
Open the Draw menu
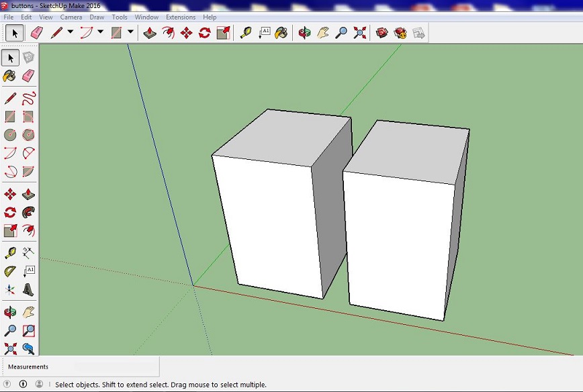97,17
